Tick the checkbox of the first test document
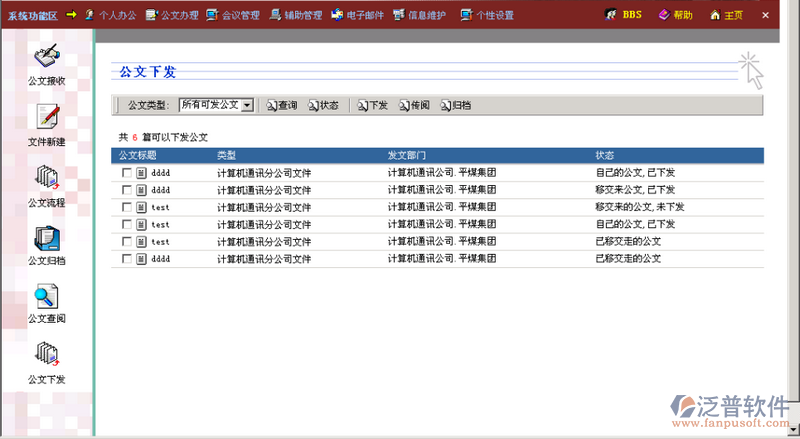 pos(126,207)
